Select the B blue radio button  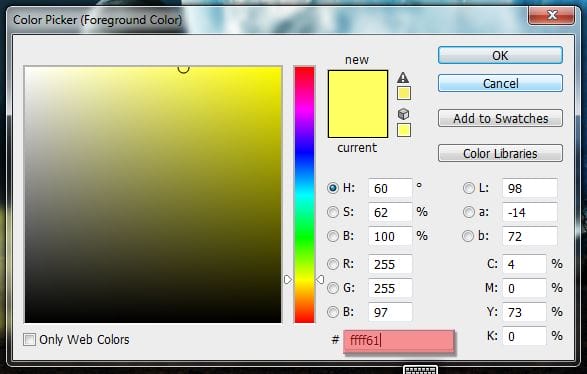(333, 312)
